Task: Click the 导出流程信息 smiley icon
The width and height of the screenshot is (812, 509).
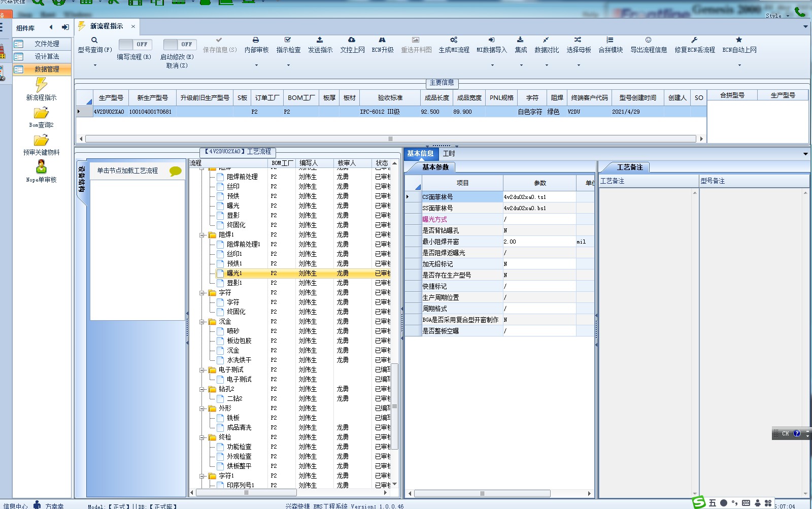Action: (648, 40)
